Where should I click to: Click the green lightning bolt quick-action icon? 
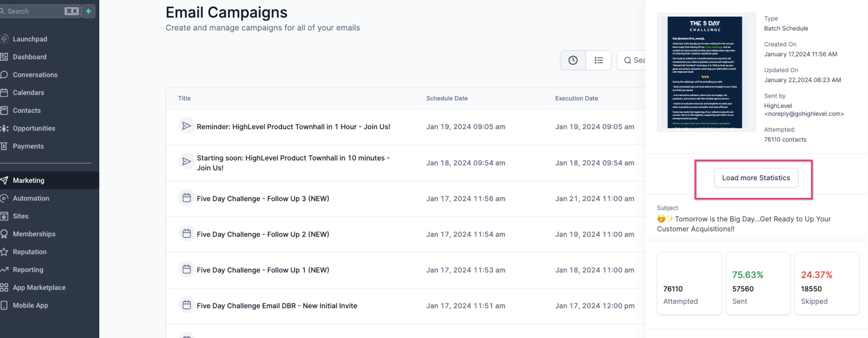click(x=88, y=11)
